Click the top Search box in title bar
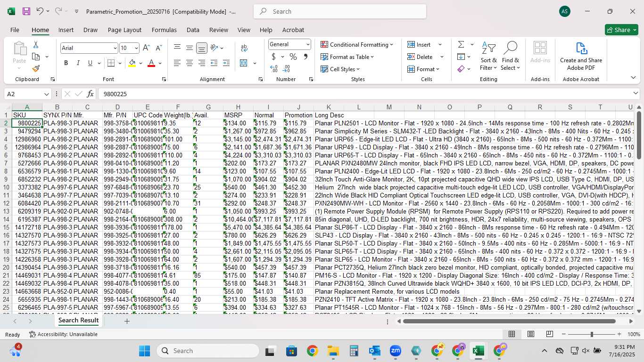644x362 pixels. tap(340, 11)
